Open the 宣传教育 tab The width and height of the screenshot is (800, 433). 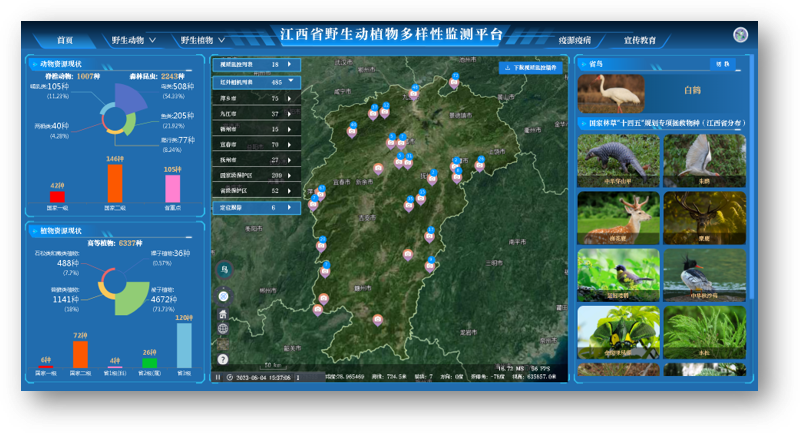pos(640,41)
